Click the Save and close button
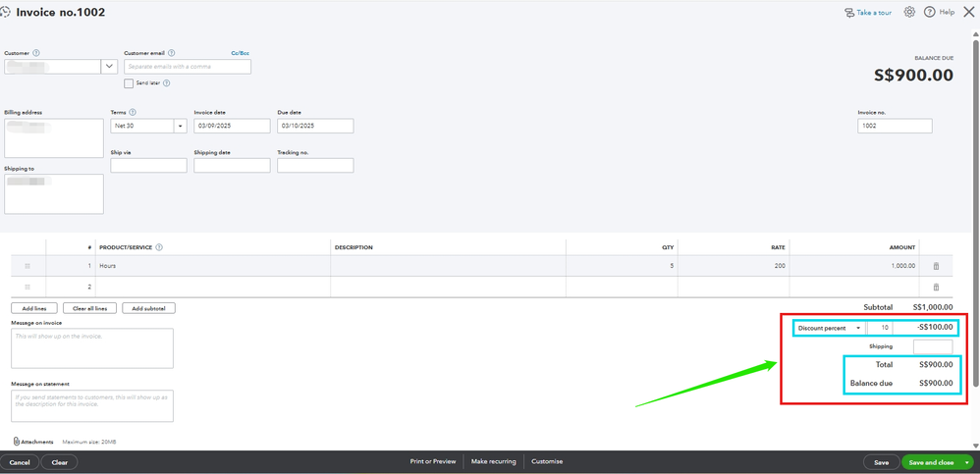 pos(931,462)
